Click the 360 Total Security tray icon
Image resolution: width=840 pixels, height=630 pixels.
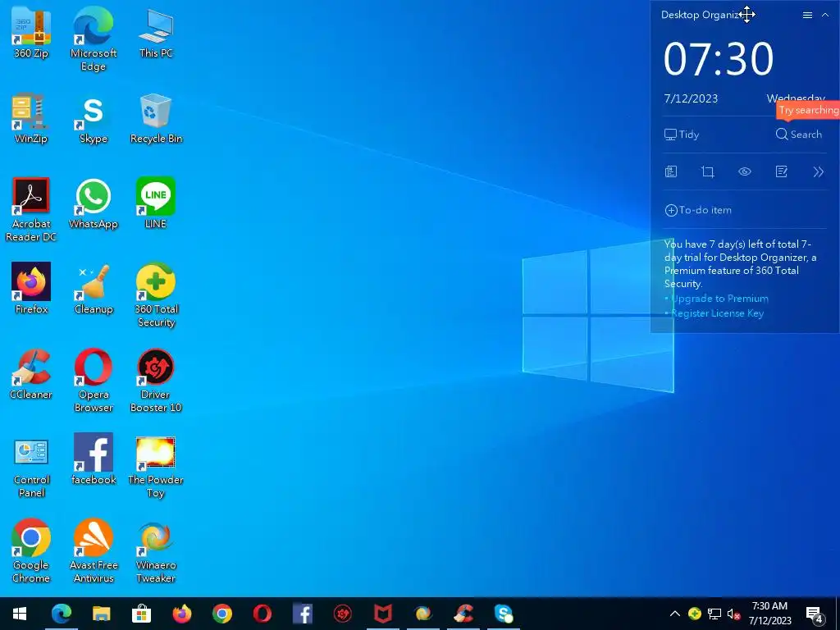[694, 614]
